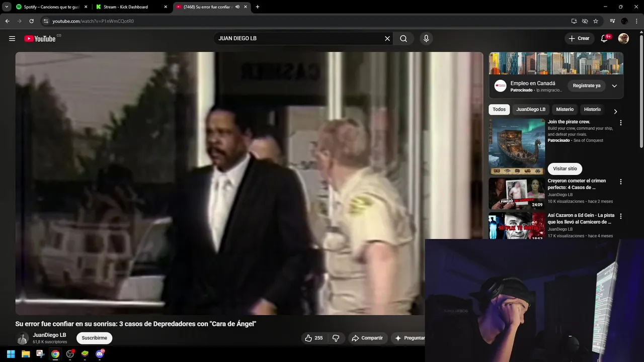Close the Spotify tab
Image resolution: width=644 pixels, height=362 pixels.
[x=86, y=7]
